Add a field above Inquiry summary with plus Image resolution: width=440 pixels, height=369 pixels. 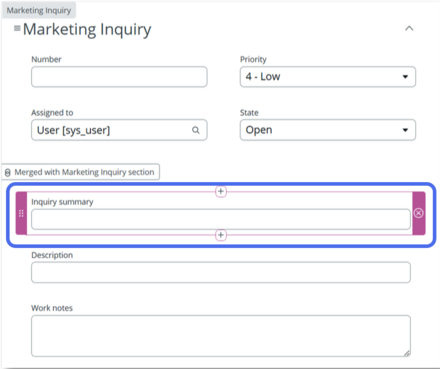coord(221,191)
